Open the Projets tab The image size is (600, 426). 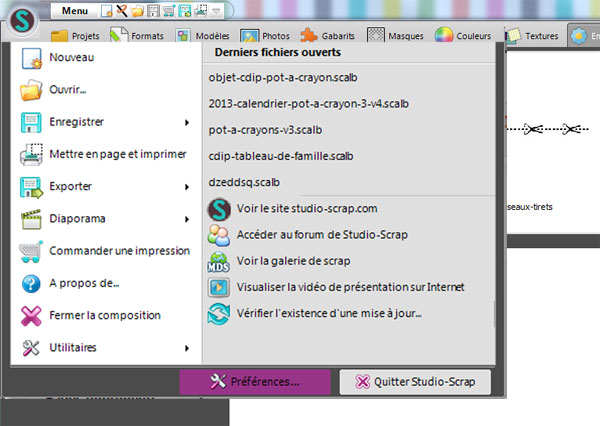click(x=75, y=36)
